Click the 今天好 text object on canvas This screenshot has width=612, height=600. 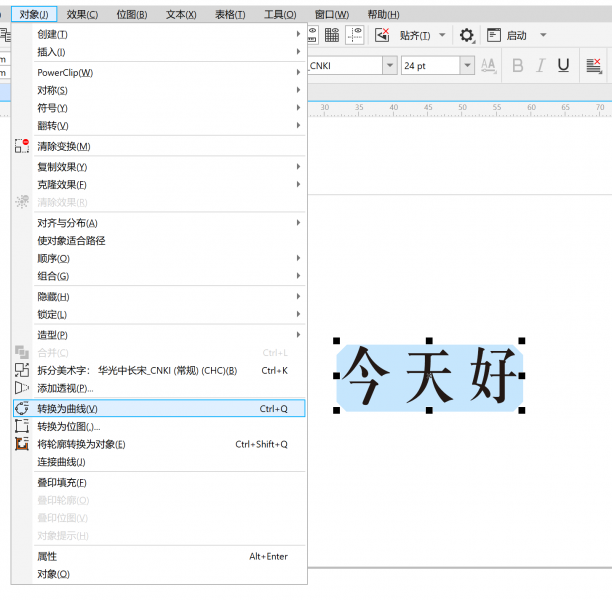[x=429, y=376]
